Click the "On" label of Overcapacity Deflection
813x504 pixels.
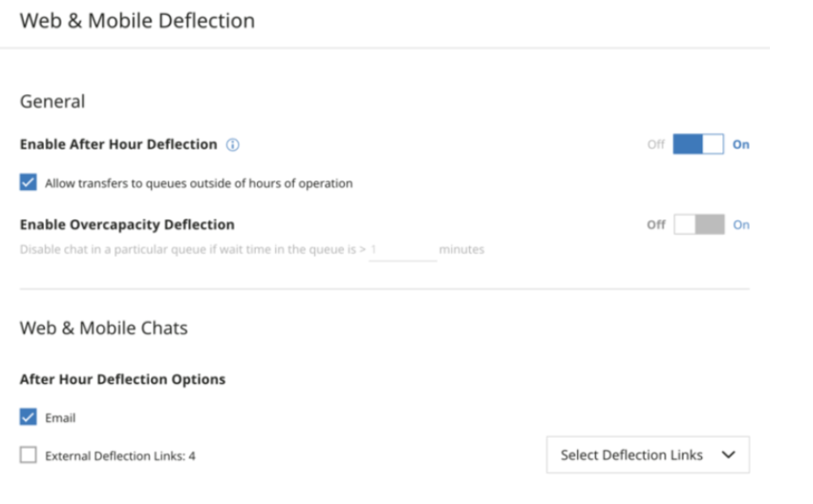(x=741, y=224)
